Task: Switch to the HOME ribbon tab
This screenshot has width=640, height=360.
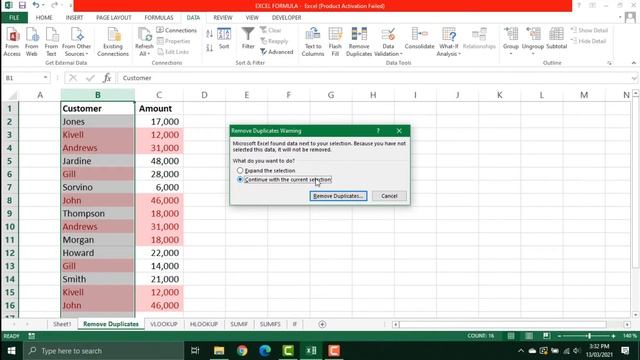Action: [44, 18]
